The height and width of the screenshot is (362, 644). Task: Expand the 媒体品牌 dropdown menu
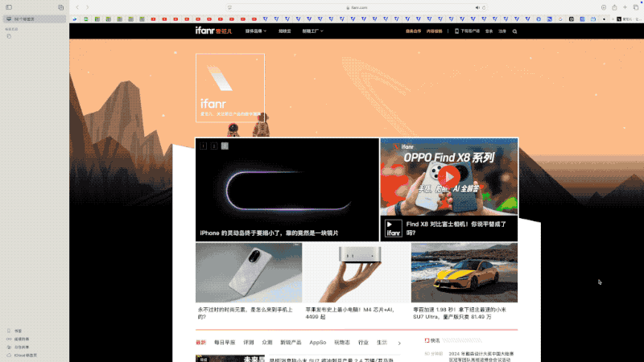coord(255,31)
